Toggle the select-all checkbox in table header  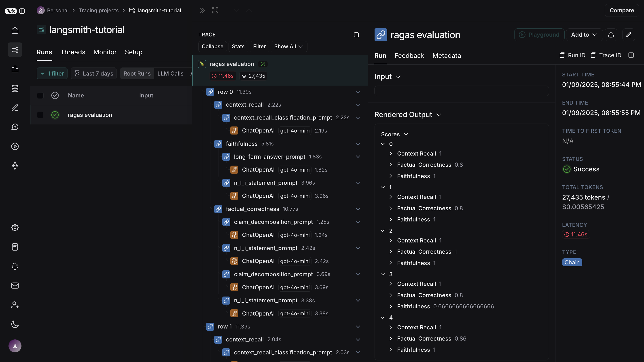coord(40,95)
